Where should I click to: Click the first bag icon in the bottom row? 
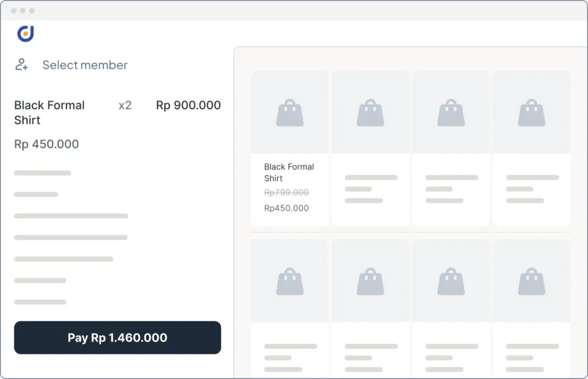tap(290, 282)
